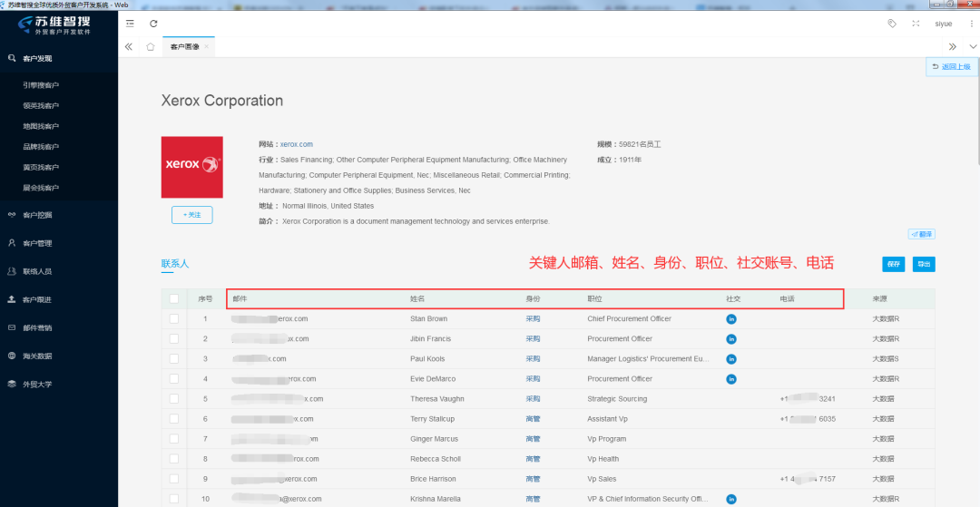Open LinkedIn icon for Stan Brown
The image size is (980, 507).
point(730,319)
